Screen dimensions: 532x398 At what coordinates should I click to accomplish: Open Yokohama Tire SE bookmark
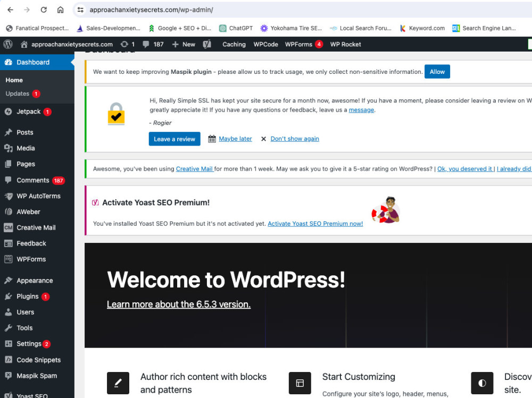point(291,28)
